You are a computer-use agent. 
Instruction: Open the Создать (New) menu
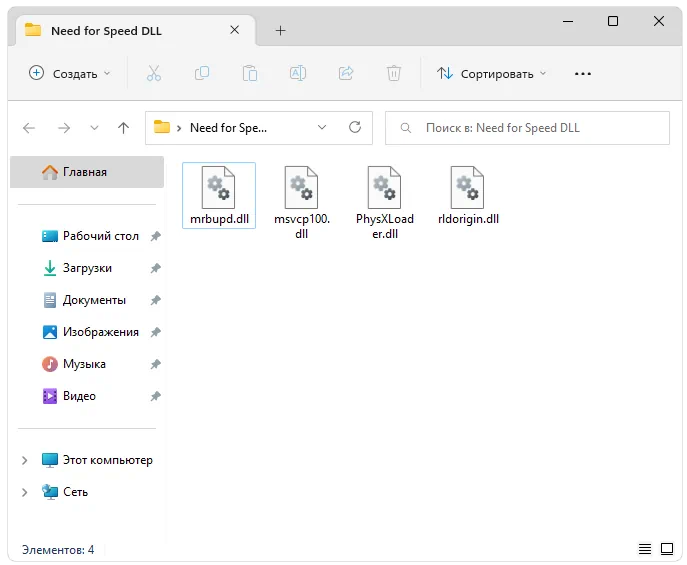pyautogui.click(x=69, y=74)
